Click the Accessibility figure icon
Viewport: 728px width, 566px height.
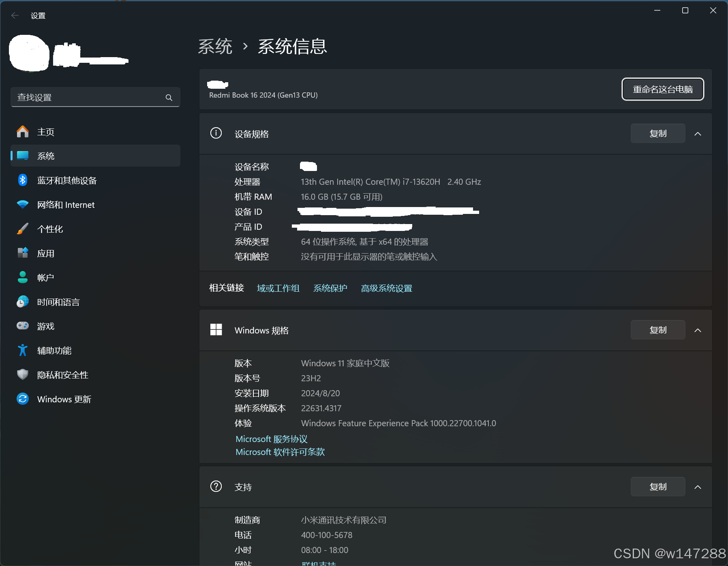pyautogui.click(x=23, y=350)
